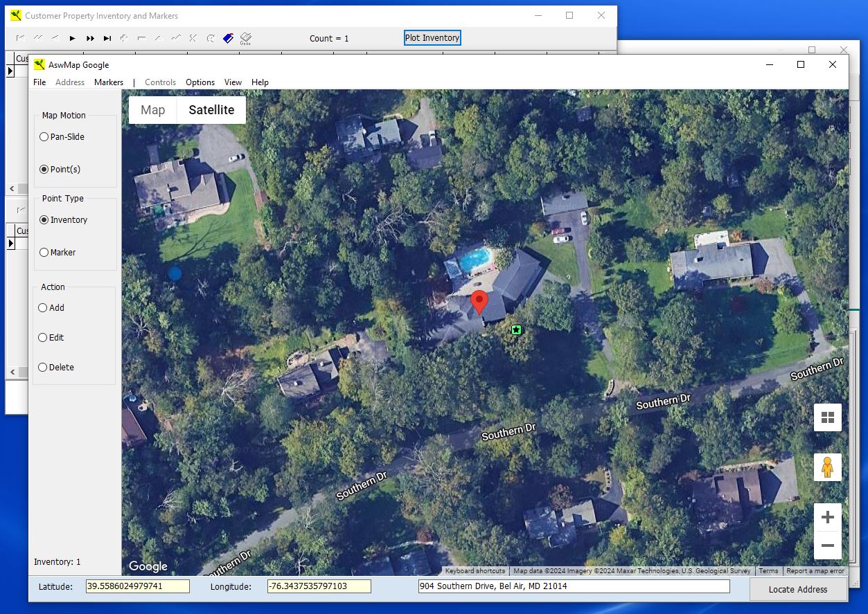Open the map tilt/grid view control

coord(828,417)
